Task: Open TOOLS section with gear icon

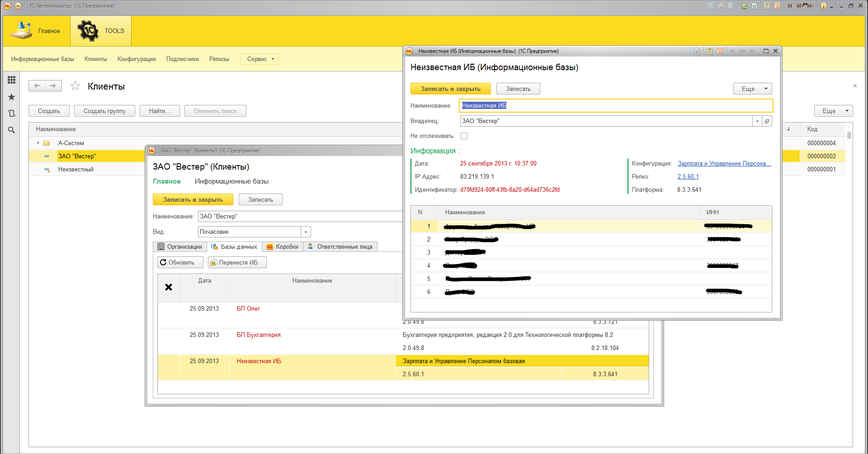Action: point(101,31)
